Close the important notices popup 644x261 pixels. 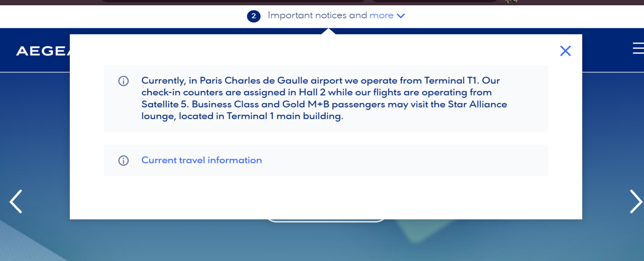pos(565,51)
